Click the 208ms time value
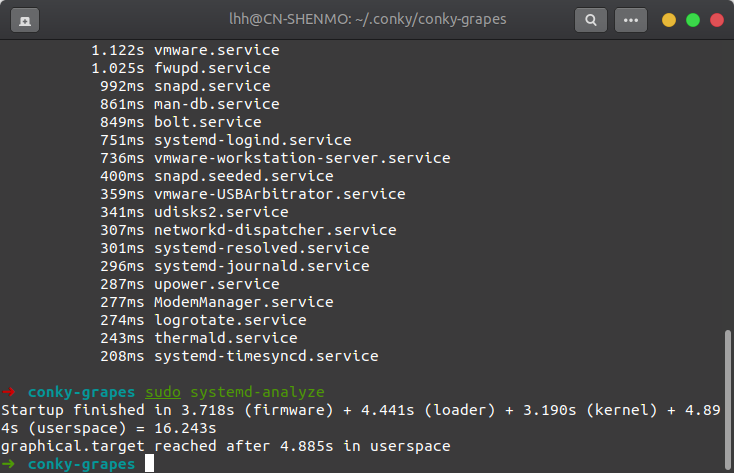Viewport: 734px width, 473px height. [122, 356]
